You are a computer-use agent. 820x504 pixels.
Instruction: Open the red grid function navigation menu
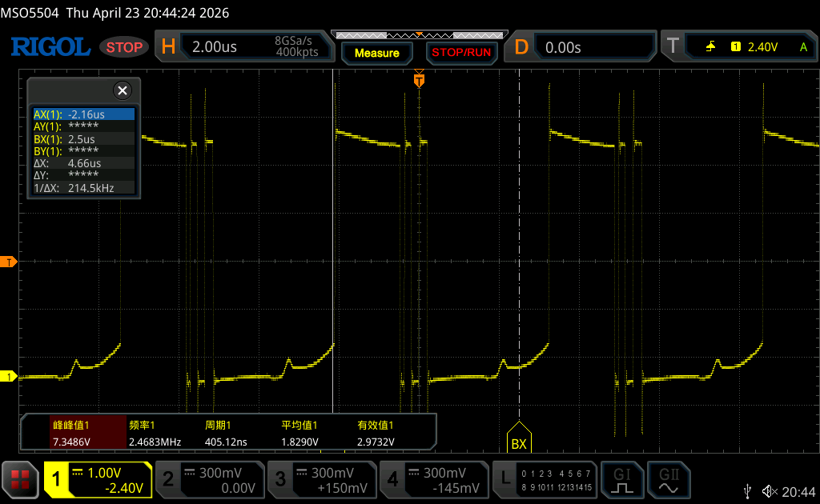(x=20, y=479)
